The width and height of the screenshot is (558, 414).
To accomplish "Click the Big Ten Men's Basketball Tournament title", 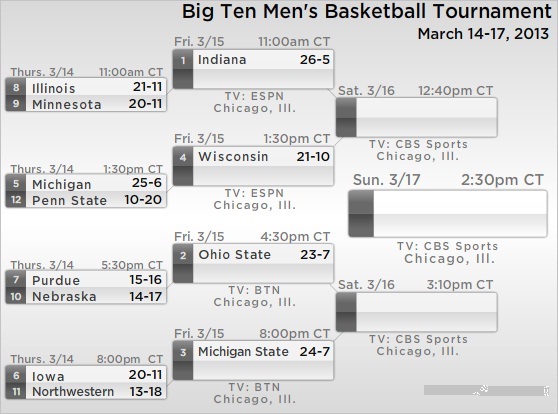I will 367,11.
